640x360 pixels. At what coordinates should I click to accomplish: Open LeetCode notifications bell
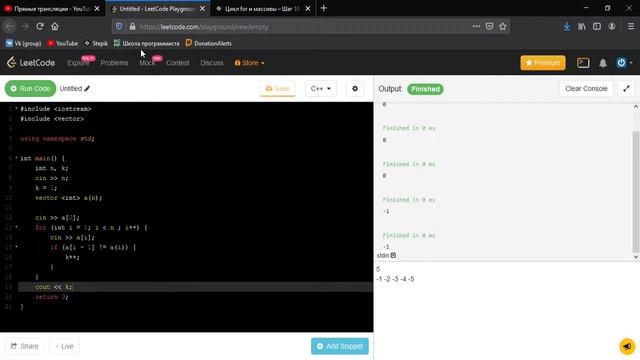603,63
